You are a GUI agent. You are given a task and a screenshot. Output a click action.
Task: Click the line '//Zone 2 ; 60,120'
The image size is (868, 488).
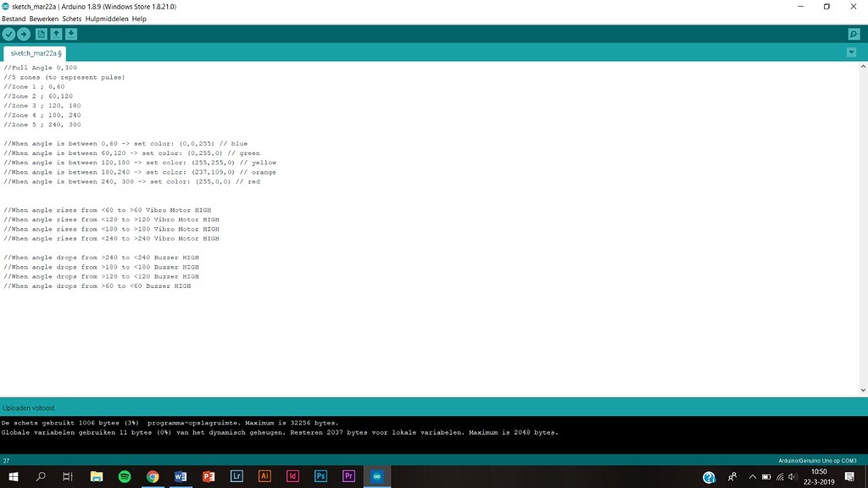pos(38,97)
